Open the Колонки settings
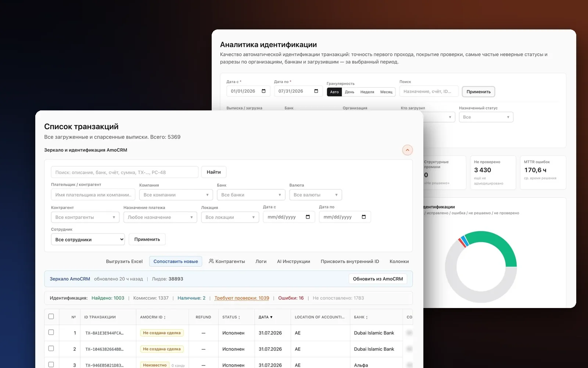The image size is (588, 368). click(399, 261)
